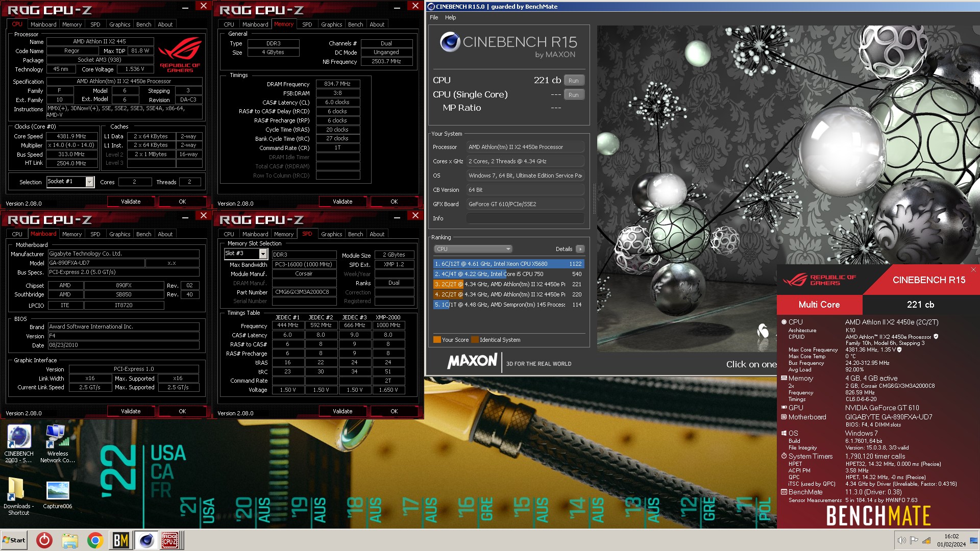
Task: Click the DRAM Frequency value 834.7 MHz
Action: [337, 84]
